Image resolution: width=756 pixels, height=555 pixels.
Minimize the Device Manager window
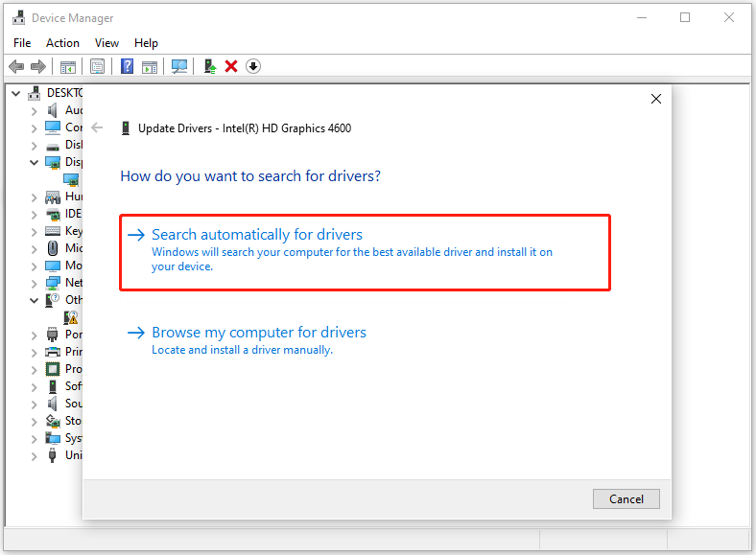point(642,18)
